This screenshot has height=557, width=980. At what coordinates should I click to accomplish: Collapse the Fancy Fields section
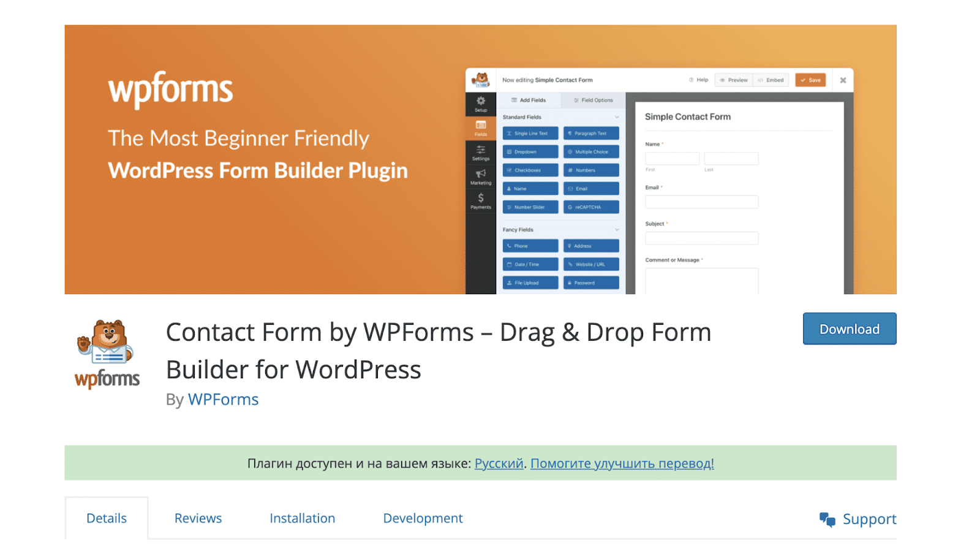pyautogui.click(x=617, y=230)
